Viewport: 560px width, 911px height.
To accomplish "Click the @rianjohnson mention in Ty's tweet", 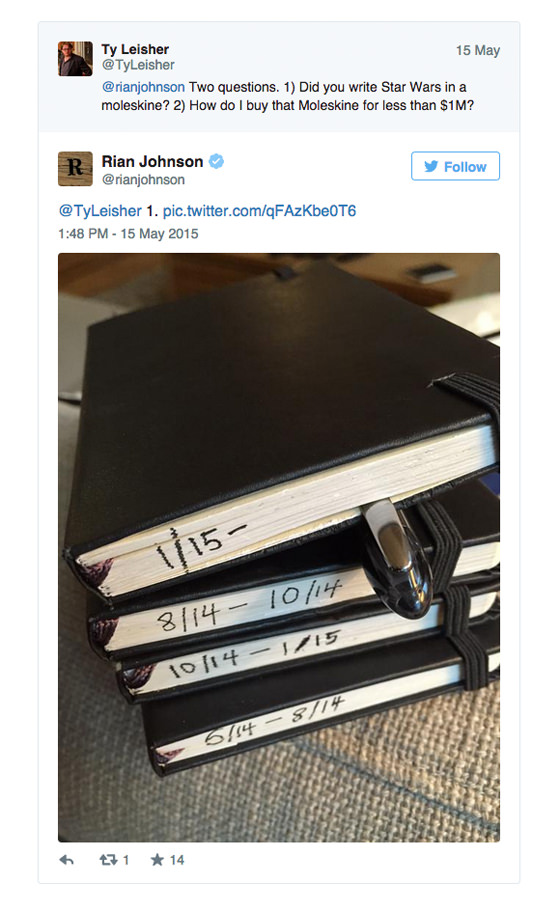I will pos(143,87).
